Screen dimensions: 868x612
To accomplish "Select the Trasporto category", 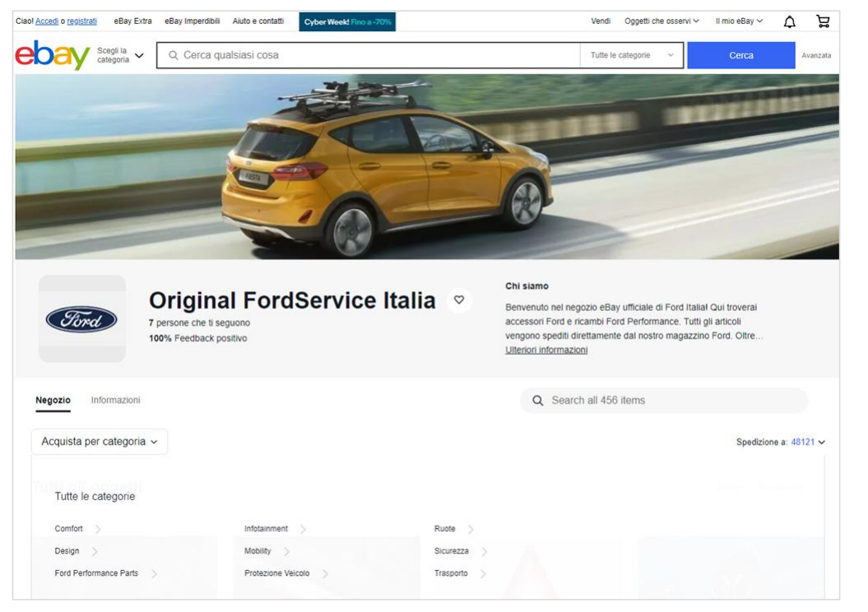I will pos(451,573).
